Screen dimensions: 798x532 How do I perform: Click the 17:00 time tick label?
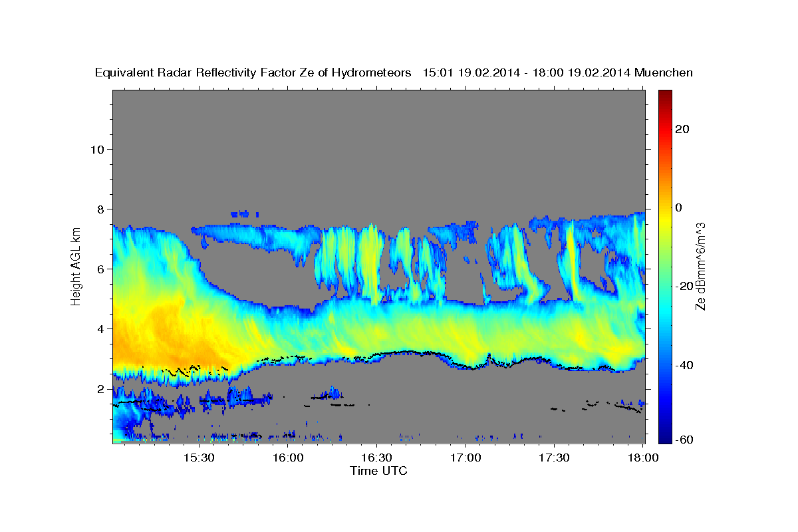click(x=465, y=458)
